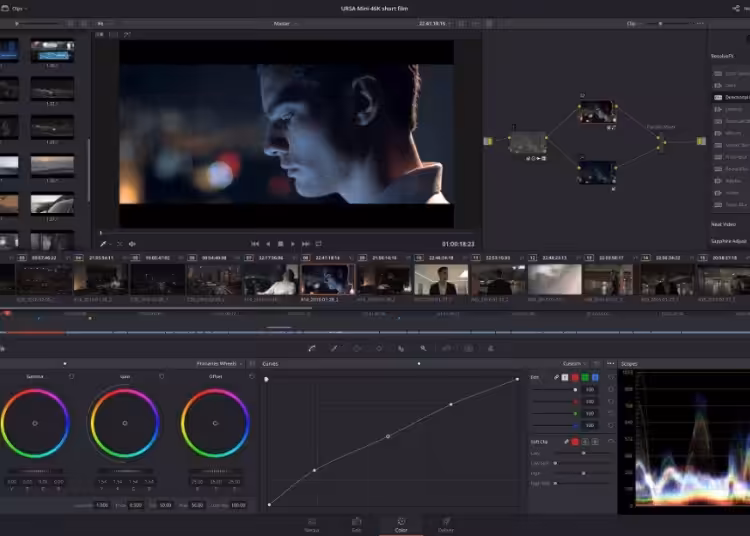750x536 pixels.
Task: Select the Parallel Mixer node in graph
Action: pos(661,142)
